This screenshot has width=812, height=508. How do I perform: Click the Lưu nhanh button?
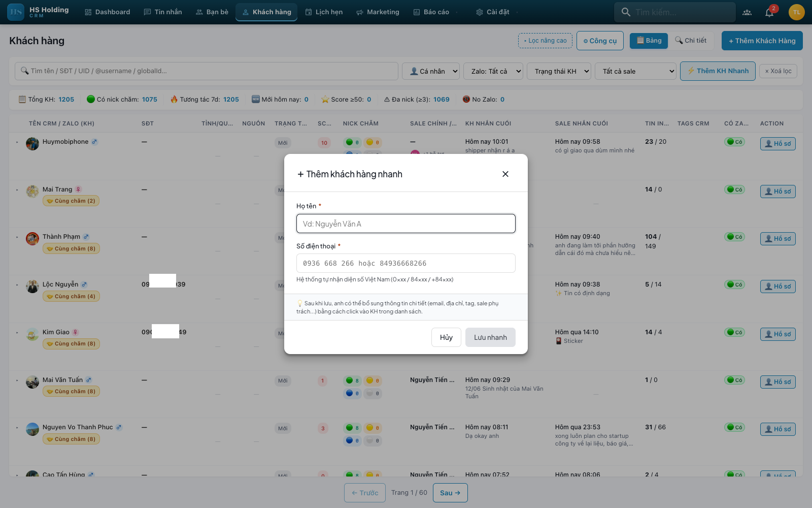click(x=490, y=337)
